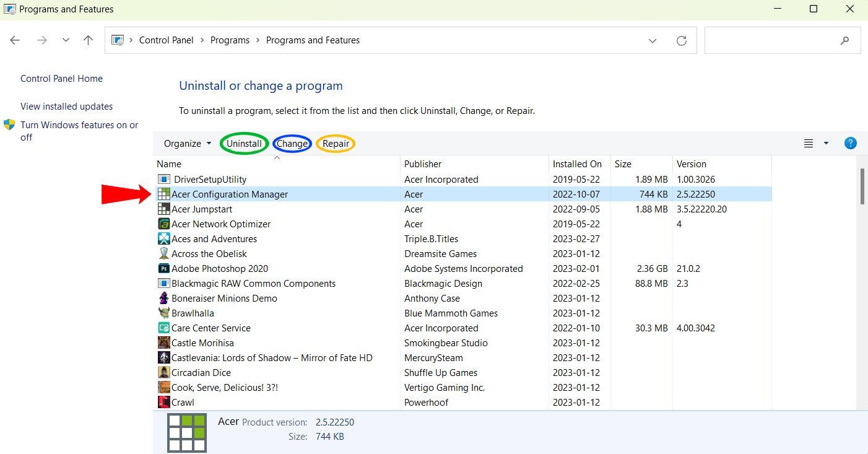Click the Adobe Photoshop 2020 program icon
Viewport: 868px width, 454px height.
164,269
